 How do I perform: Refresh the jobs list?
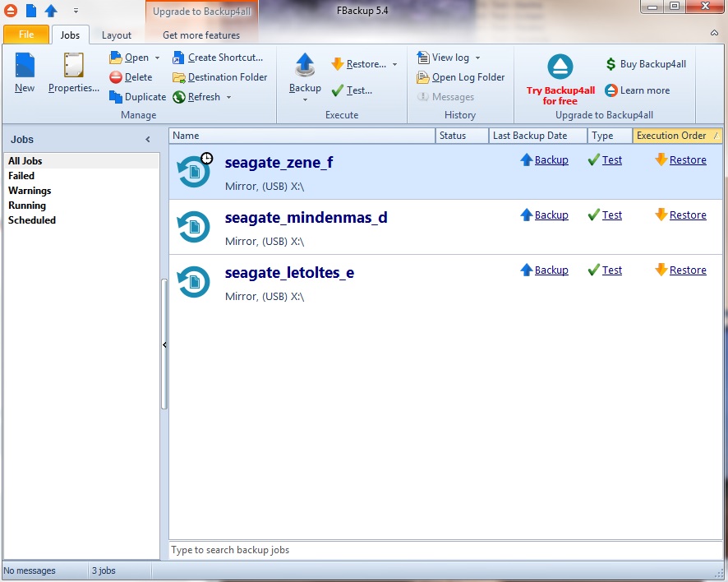(x=196, y=97)
